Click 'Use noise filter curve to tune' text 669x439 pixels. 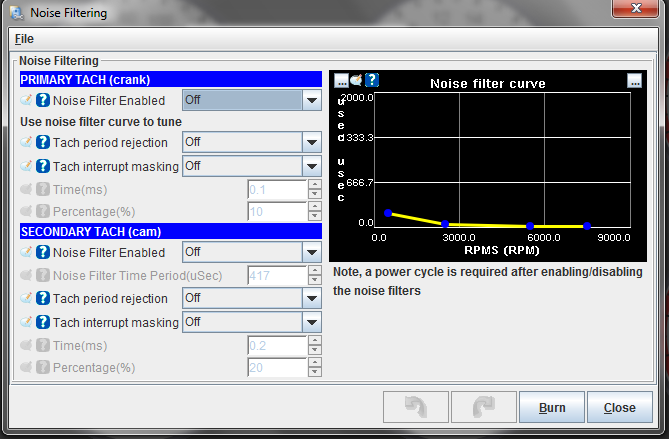pos(101,122)
